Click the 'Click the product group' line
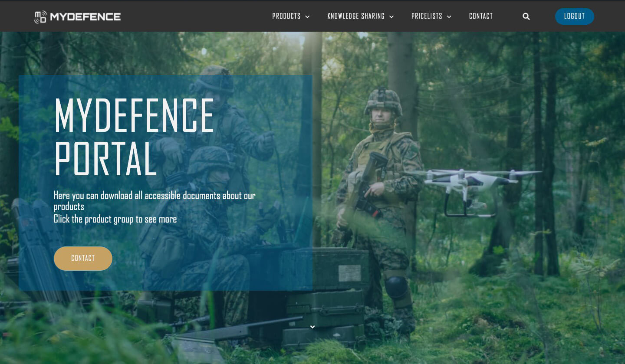The width and height of the screenshot is (625, 364). point(115,219)
